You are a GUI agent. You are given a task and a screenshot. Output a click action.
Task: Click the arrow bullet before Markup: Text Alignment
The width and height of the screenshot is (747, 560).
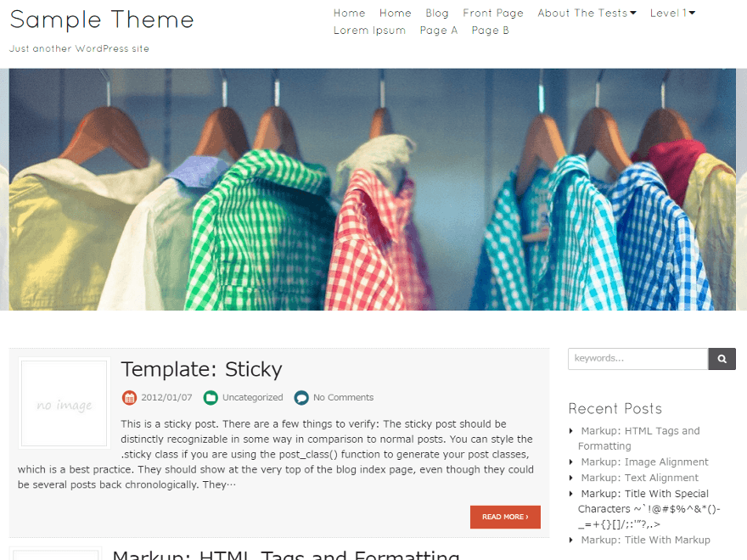tap(570, 477)
